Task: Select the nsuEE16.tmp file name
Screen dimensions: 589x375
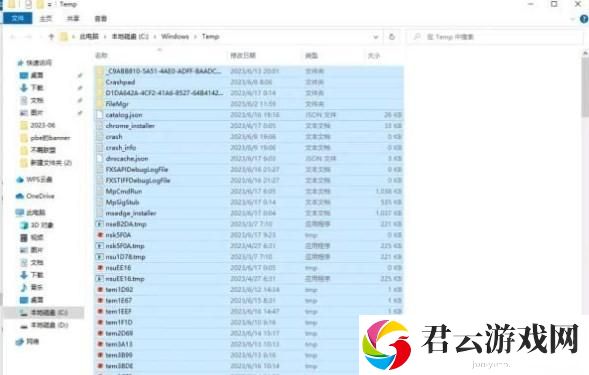Action: click(x=125, y=279)
